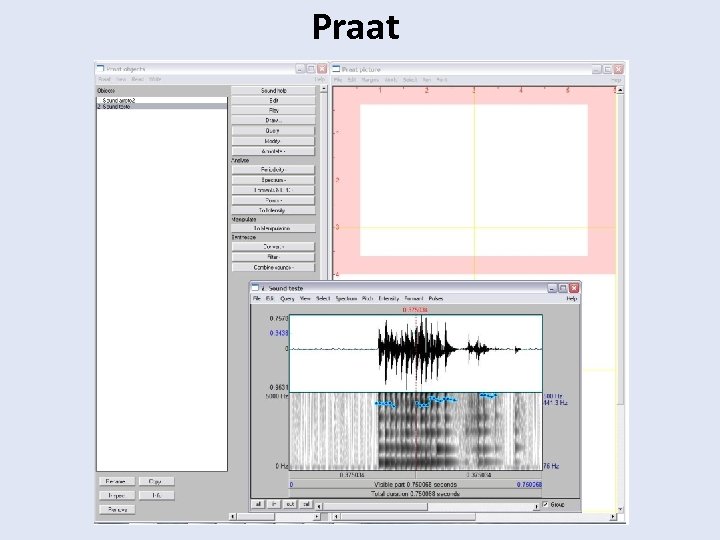Open New menu in Praat objects window
Viewport: 720px width, 540px height.
coord(121,79)
